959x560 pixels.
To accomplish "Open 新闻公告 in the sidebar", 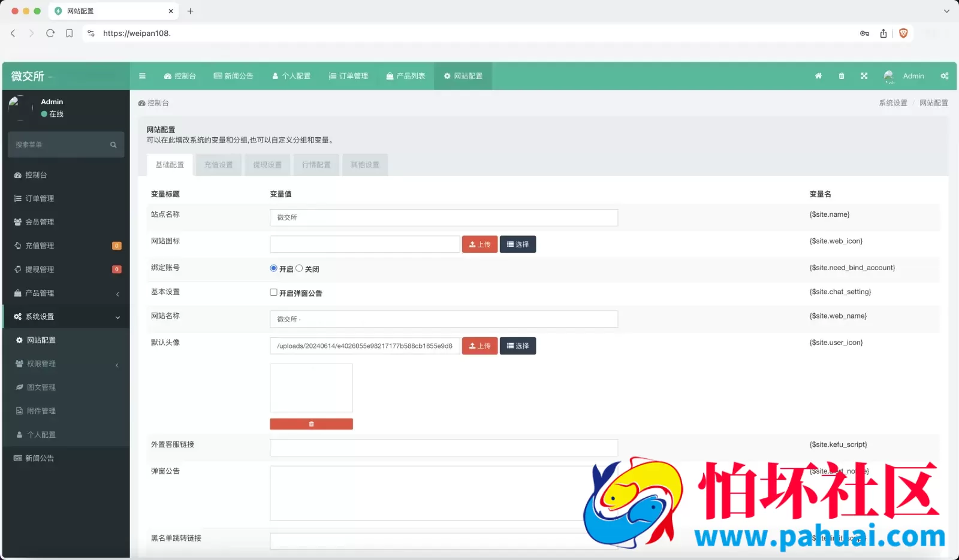I will point(66,458).
